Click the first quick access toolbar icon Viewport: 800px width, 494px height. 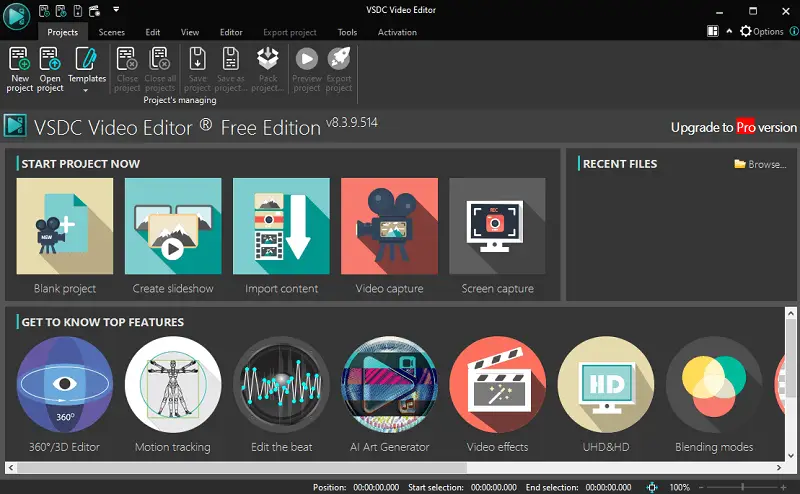[44, 10]
